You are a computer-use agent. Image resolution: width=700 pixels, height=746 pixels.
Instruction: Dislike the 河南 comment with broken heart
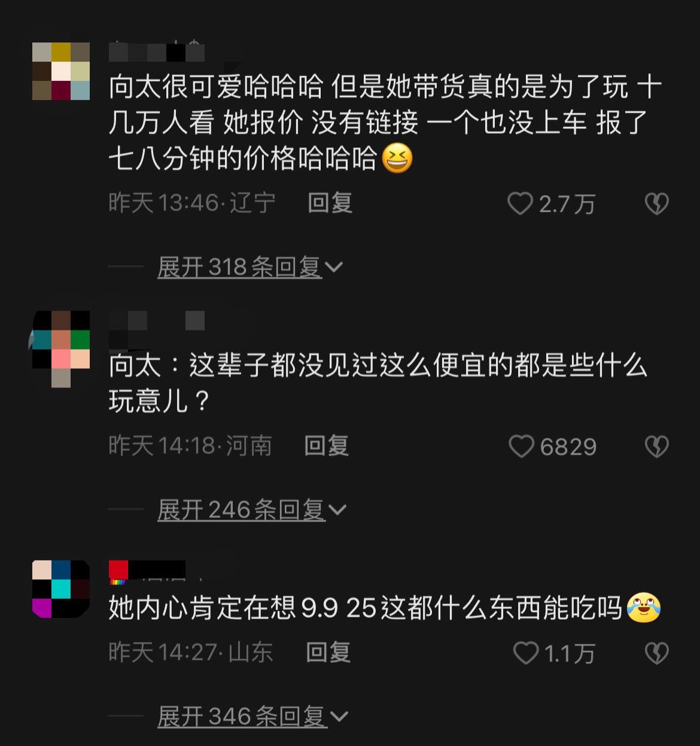click(x=656, y=447)
